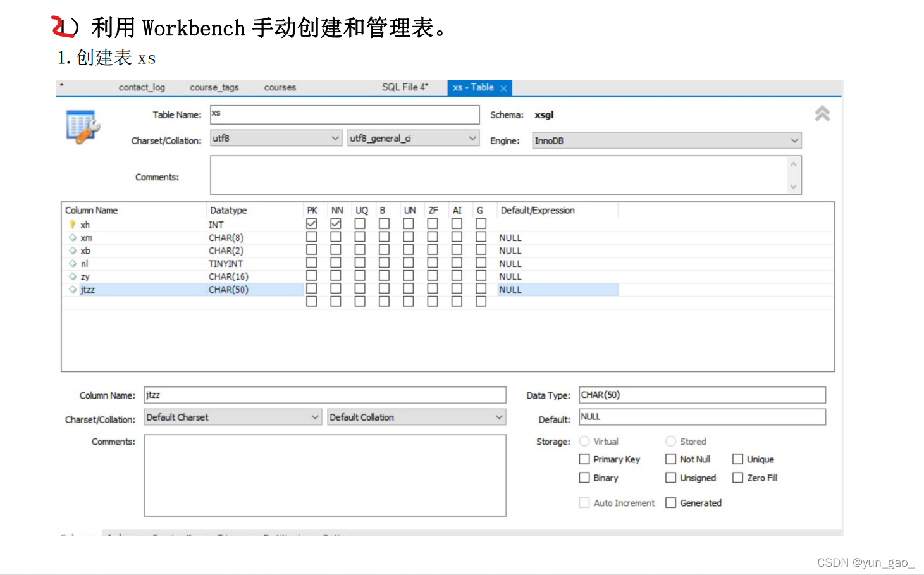Select the xm column name cell
The height and width of the screenshot is (575, 924).
tap(86, 238)
